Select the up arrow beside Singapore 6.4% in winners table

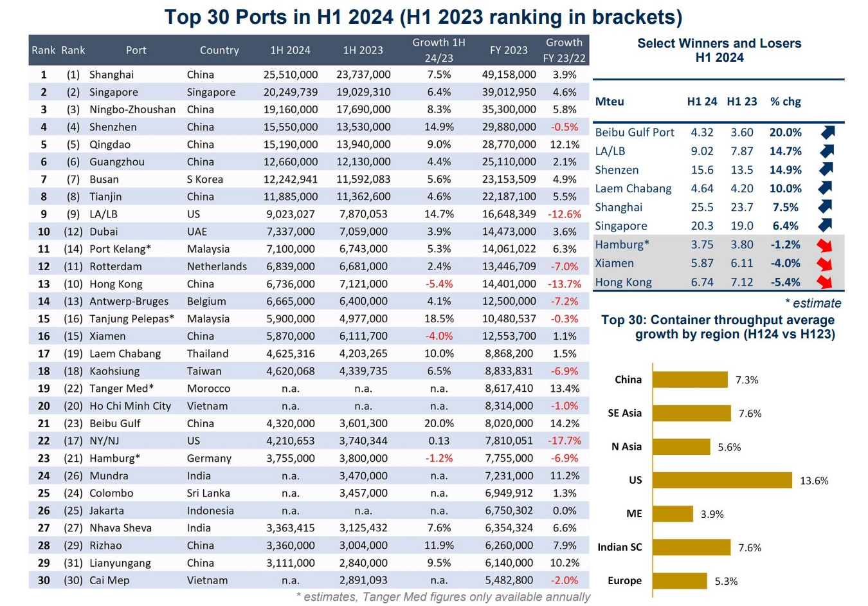tap(825, 226)
